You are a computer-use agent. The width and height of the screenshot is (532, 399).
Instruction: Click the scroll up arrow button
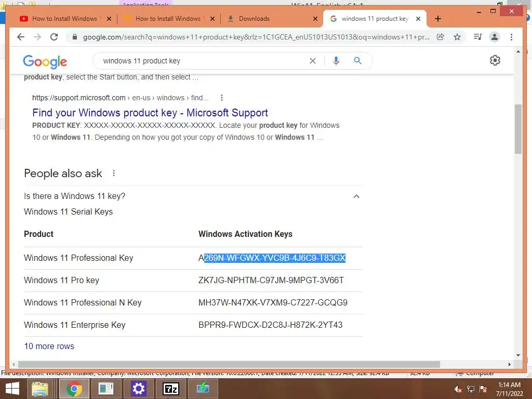(x=518, y=51)
